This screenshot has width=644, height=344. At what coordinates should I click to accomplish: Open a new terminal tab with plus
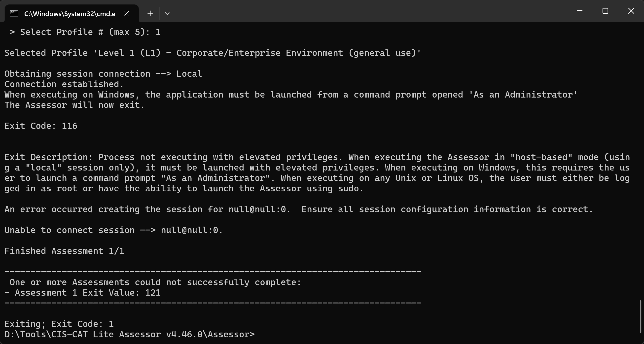150,13
